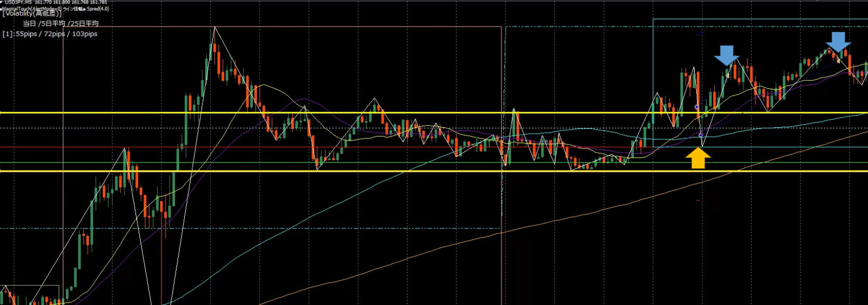
Task: Select the MagicalTouch indicator label
Action: point(31,9)
